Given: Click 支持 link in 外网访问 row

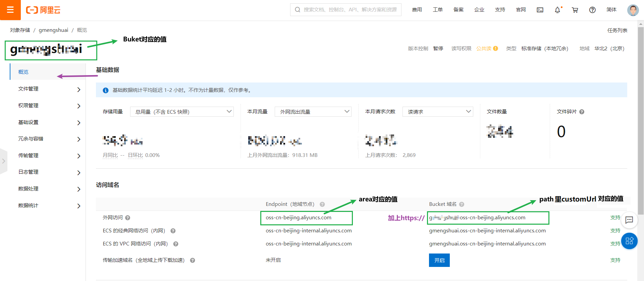Looking at the screenshot, I should pos(615,218).
